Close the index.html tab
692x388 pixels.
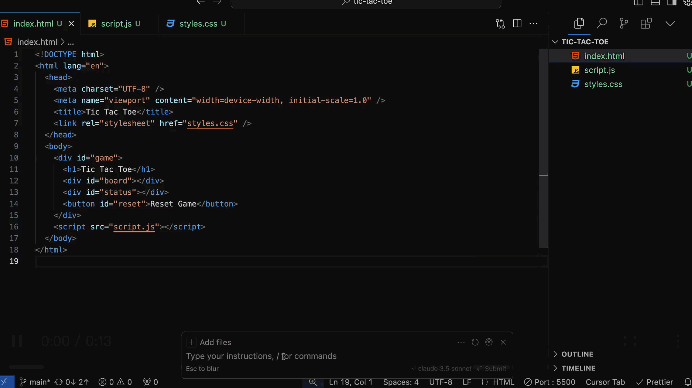[x=71, y=24]
